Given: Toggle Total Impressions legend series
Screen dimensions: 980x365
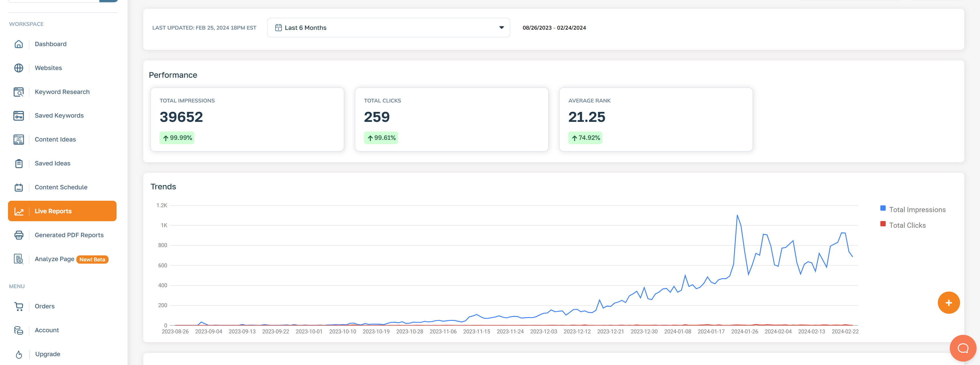Looking at the screenshot, I should [x=917, y=210].
